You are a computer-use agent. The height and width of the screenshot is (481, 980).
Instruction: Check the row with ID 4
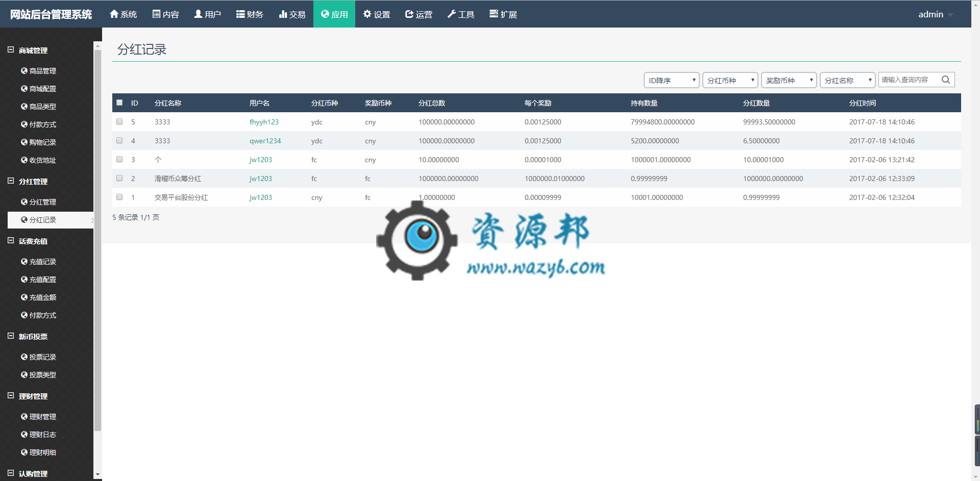tap(119, 140)
